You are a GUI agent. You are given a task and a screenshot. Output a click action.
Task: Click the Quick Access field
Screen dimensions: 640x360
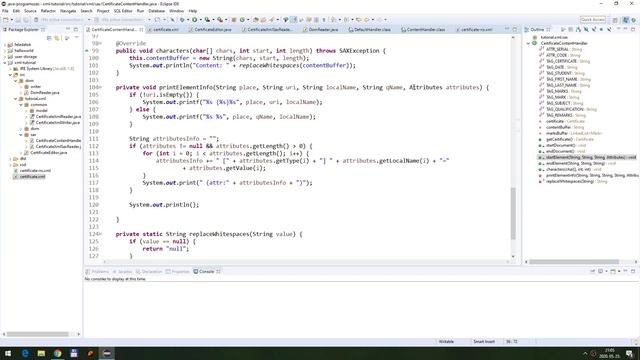(x=593, y=20)
